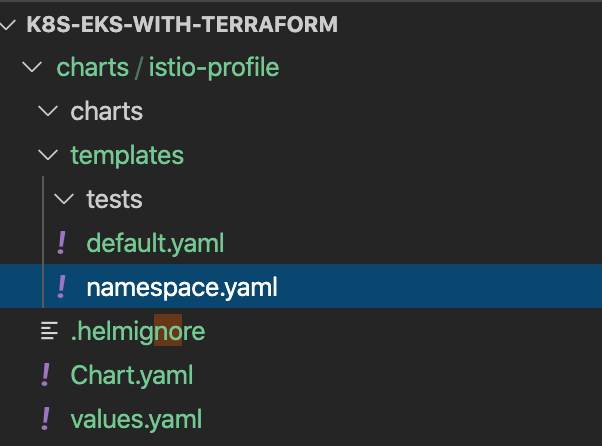Click the lines icon beside .helmignore

tap(47, 331)
